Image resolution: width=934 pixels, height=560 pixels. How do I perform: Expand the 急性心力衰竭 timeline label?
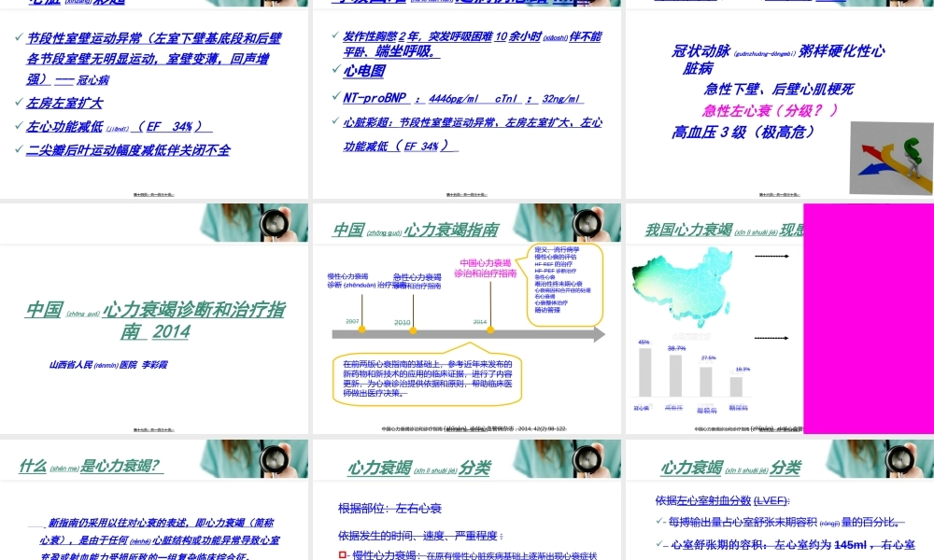coord(419,278)
